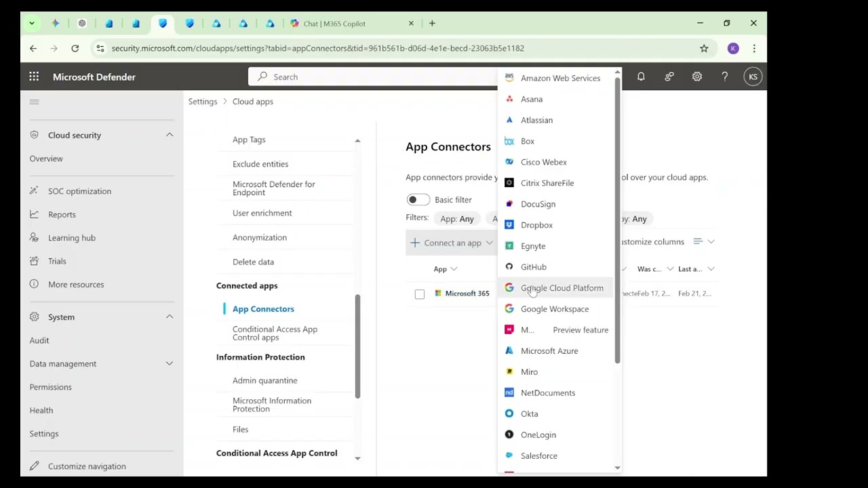Screen dimensions: 868x488
Task: Click the settings menu scrollbar
Action: coord(357,346)
